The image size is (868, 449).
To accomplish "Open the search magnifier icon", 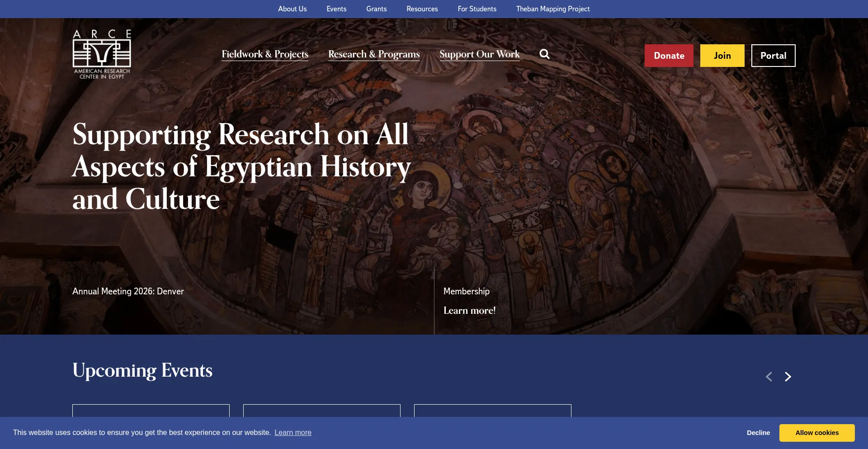I will (x=544, y=54).
